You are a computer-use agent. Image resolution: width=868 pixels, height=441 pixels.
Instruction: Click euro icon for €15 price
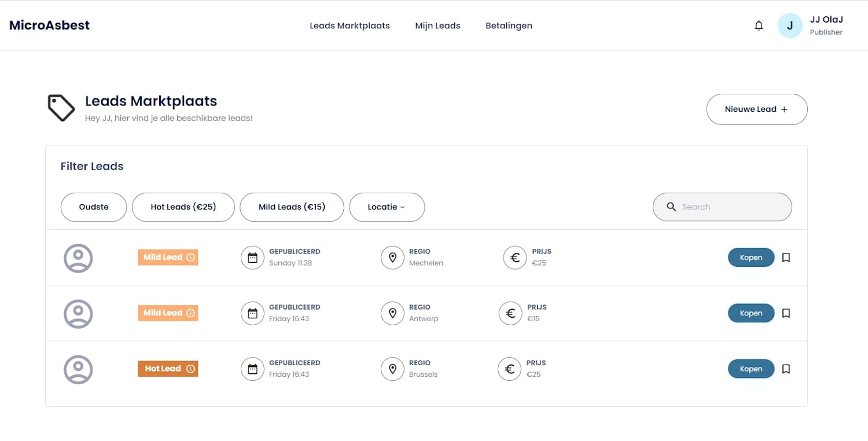[510, 313]
